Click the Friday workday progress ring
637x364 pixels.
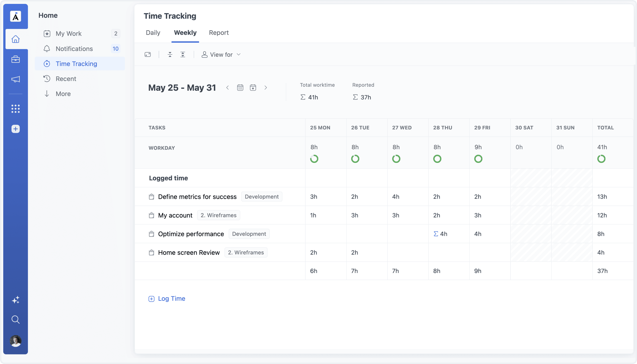478,159
